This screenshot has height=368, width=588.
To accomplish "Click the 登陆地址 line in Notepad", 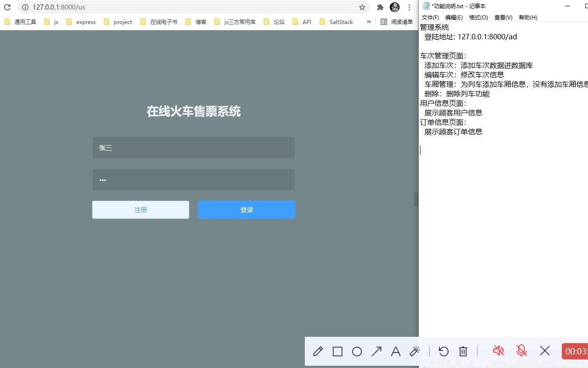I will (x=471, y=37).
